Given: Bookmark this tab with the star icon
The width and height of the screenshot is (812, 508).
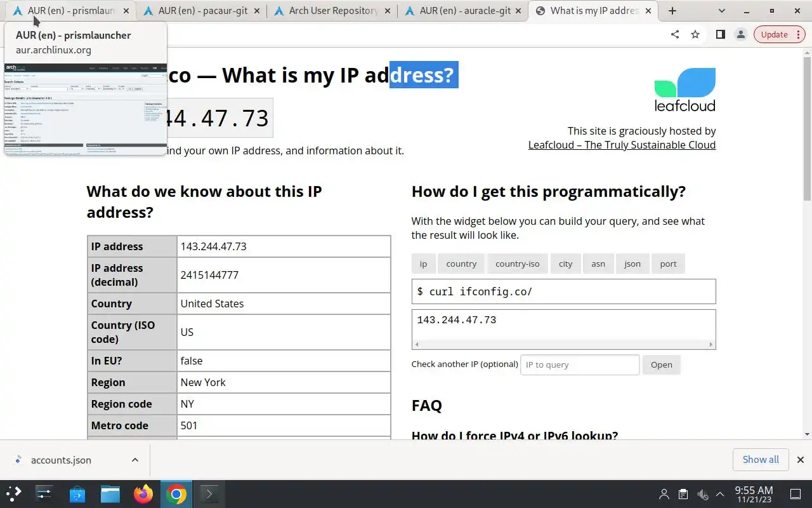Looking at the screenshot, I should pyautogui.click(x=695, y=34).
